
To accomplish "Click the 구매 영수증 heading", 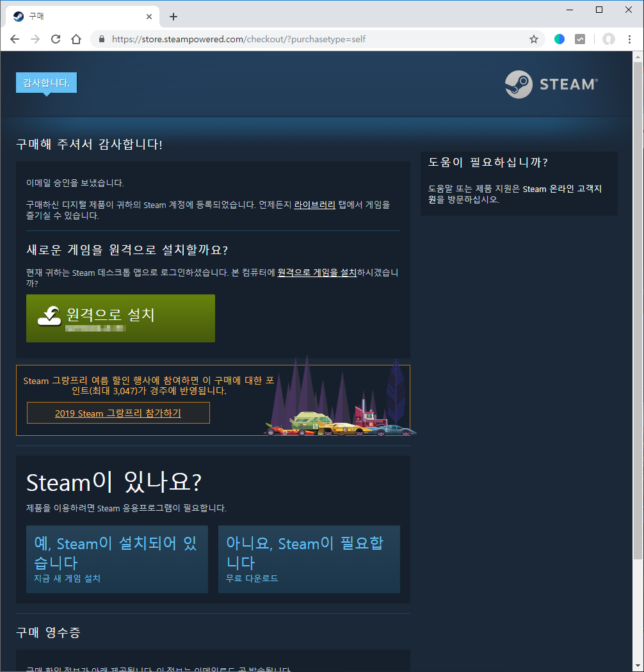I will coord(48,632).
